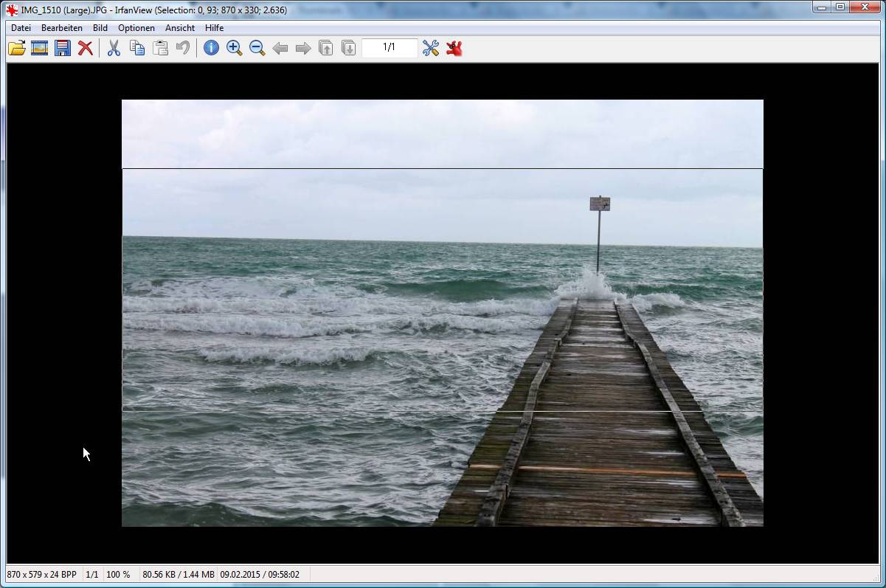Click the Cut scissors icon
The height and width of the screenshot is (588, 886).
click(x=114, y=48)
